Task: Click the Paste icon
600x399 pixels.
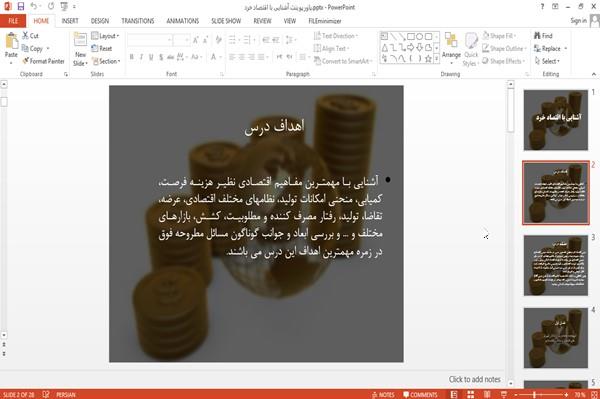Action: click(11, 41)
